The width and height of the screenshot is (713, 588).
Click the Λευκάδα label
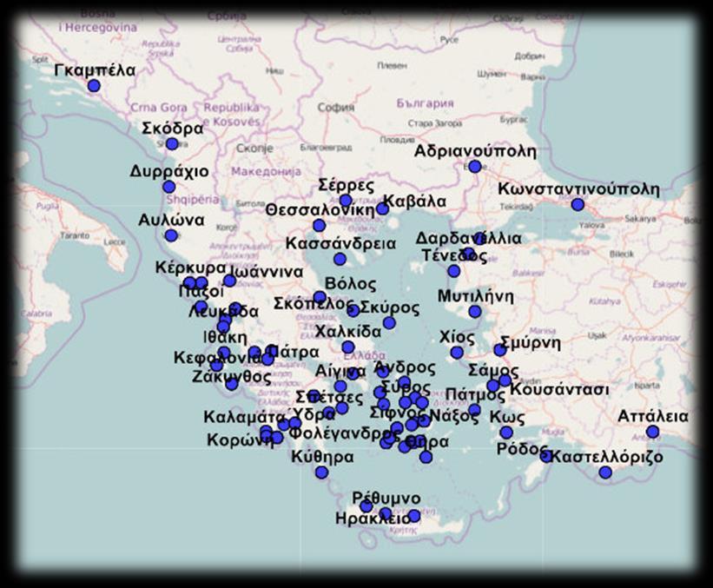[x=223, y=312]
